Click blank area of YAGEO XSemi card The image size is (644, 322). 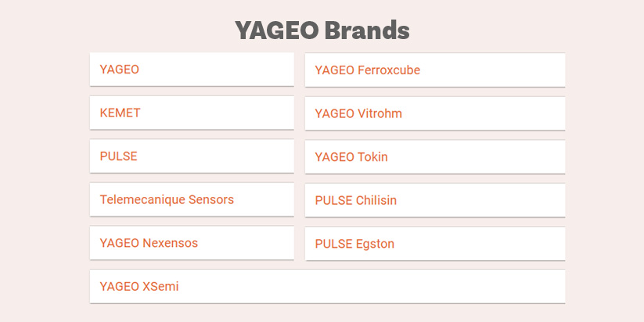click(x=391, y=286)
